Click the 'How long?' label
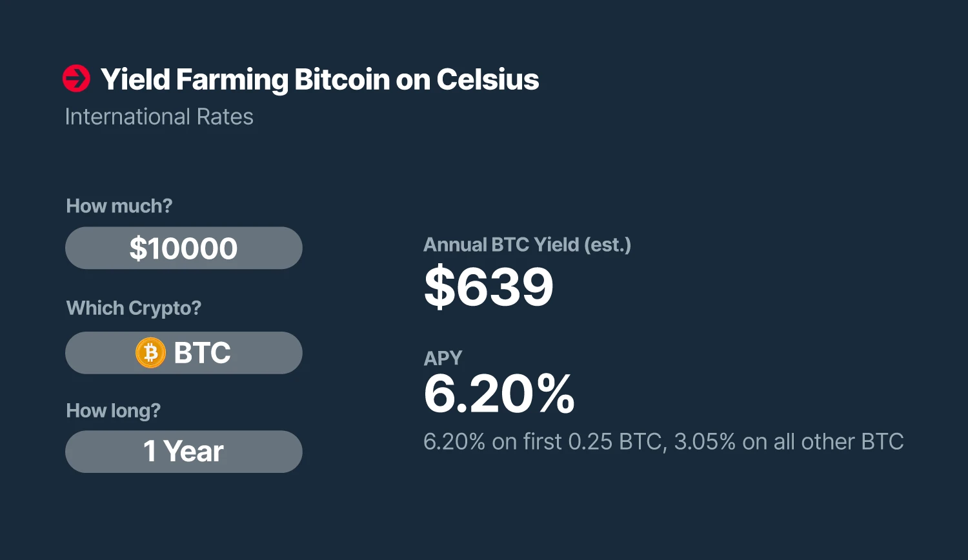Screen dimensions: 968x560 click(114, 411)
